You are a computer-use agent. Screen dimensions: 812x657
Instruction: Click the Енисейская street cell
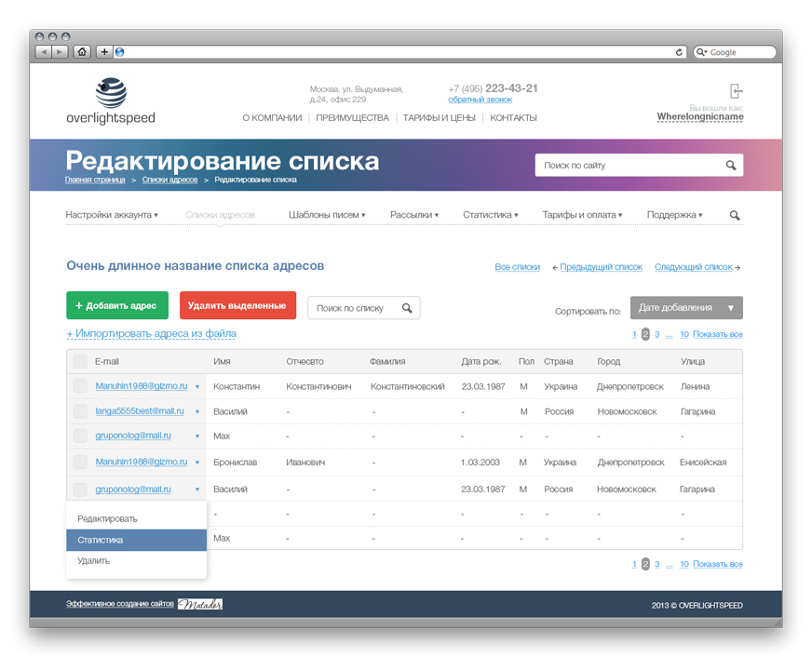(703, 463)
